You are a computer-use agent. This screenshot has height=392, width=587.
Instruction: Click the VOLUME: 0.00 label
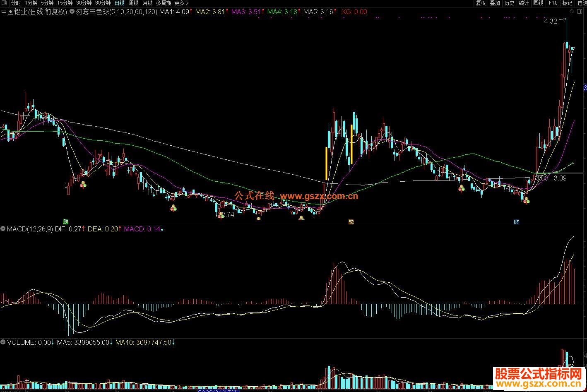[x=29, y=342]
